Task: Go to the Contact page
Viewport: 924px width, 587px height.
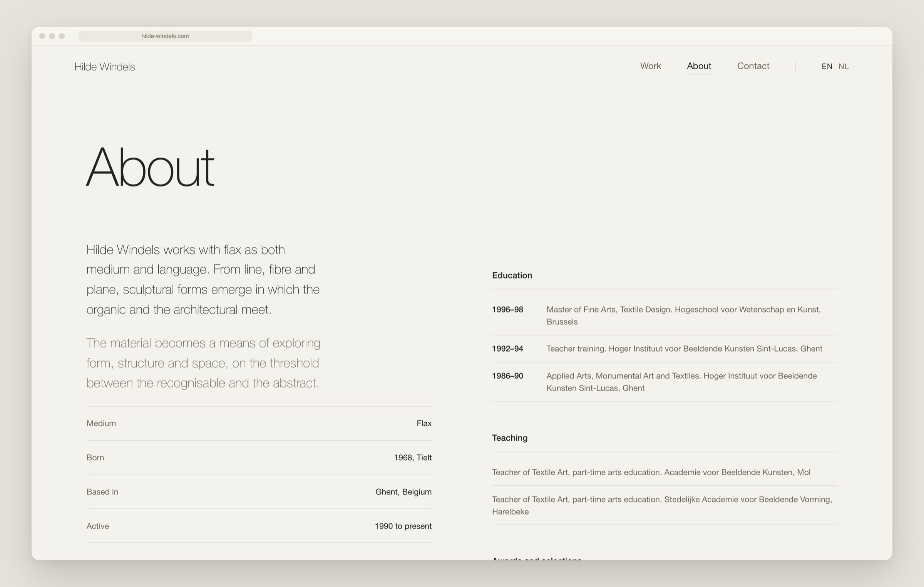Action: [x=753, y=66]
